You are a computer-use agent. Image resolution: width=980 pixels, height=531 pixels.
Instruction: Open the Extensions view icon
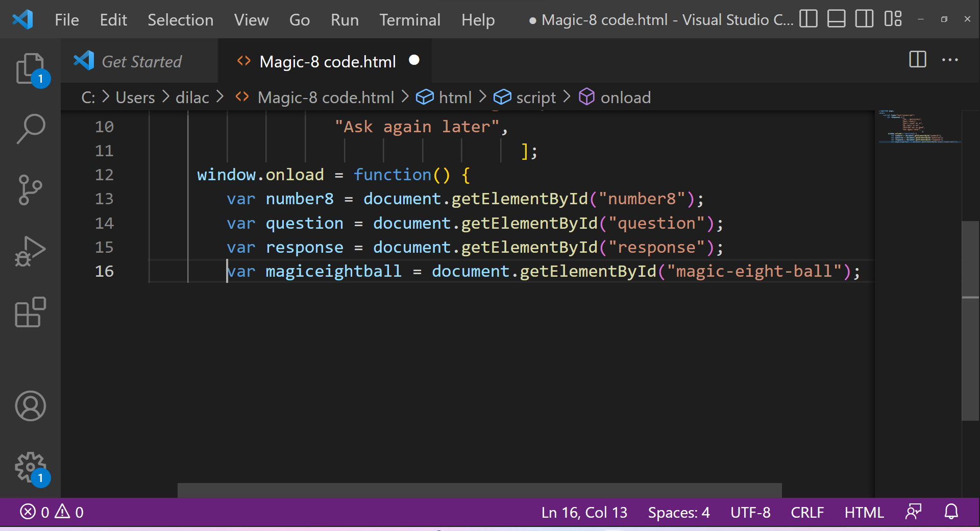29,312
